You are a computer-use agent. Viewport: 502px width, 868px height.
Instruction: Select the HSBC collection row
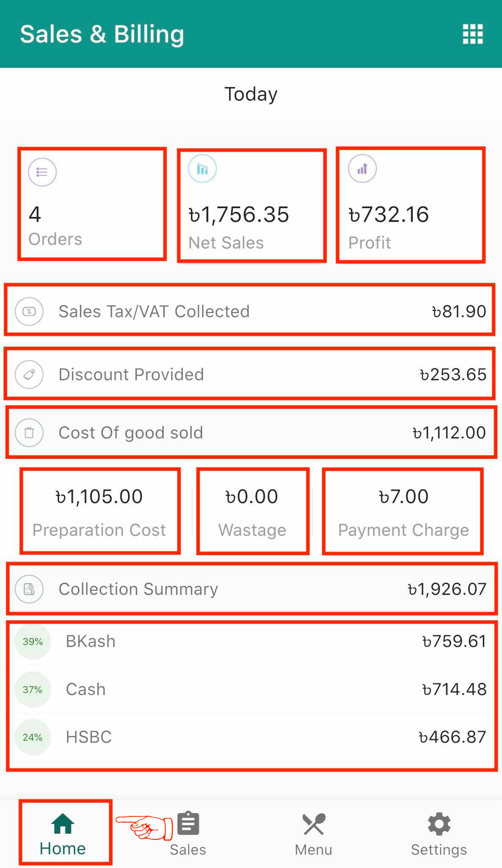[x=251, y=737]
